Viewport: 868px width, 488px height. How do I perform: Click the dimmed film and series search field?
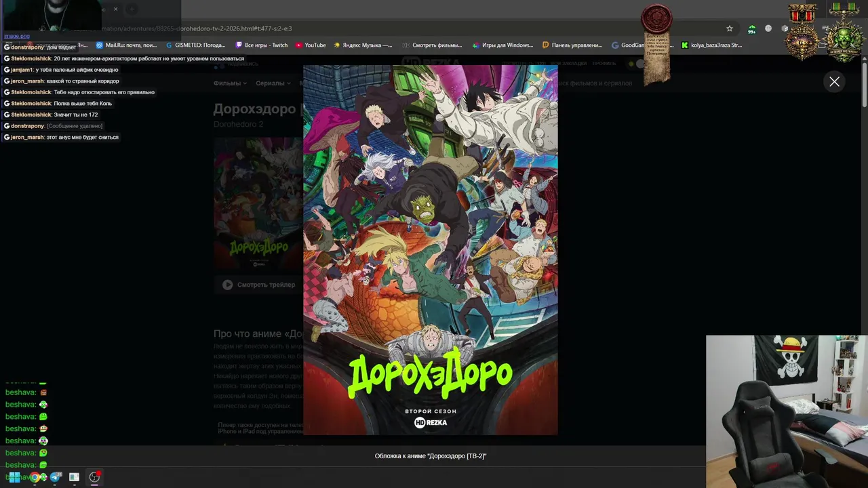pyautogui.click(x=595, y=83)
